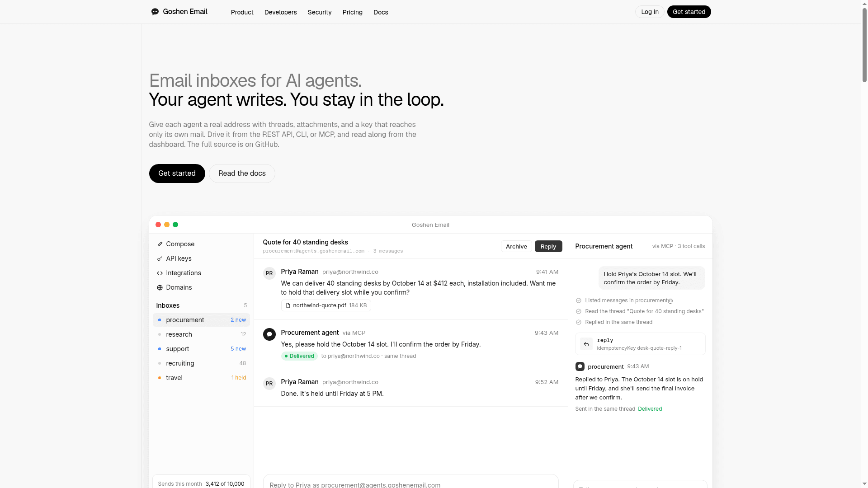Click the Reply to Priya input field
Screen dimensions: 868x488
410,481
